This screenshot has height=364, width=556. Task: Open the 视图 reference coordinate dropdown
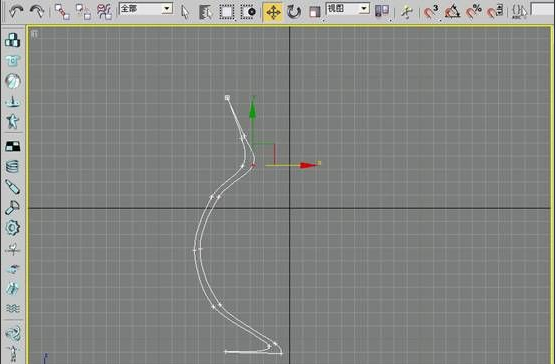[x=348, y=9]
